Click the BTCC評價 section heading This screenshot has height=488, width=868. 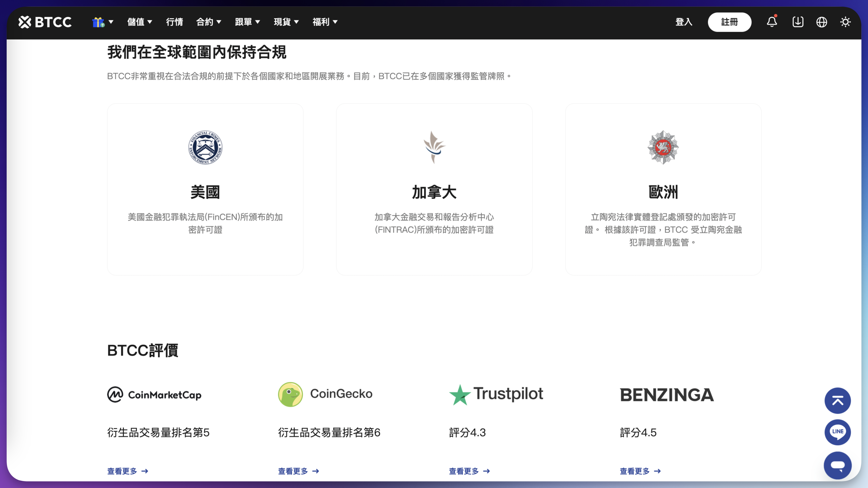(x=142, y=350)
